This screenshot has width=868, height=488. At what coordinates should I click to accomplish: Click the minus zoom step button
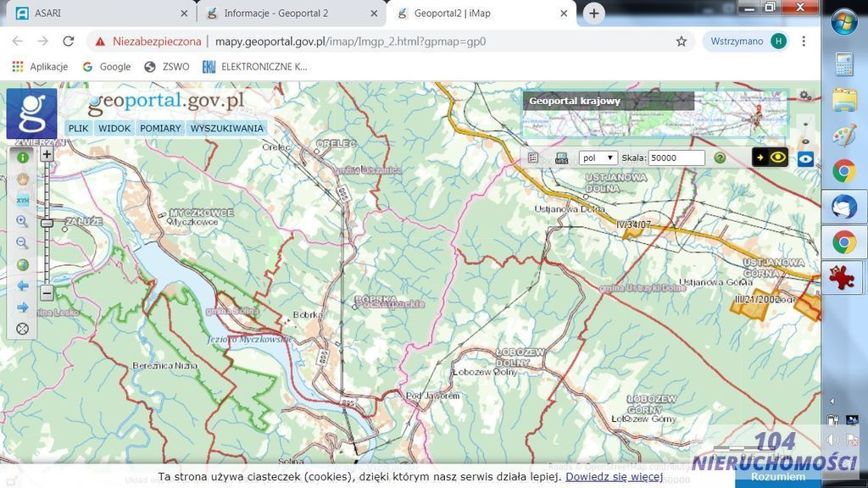47,292
